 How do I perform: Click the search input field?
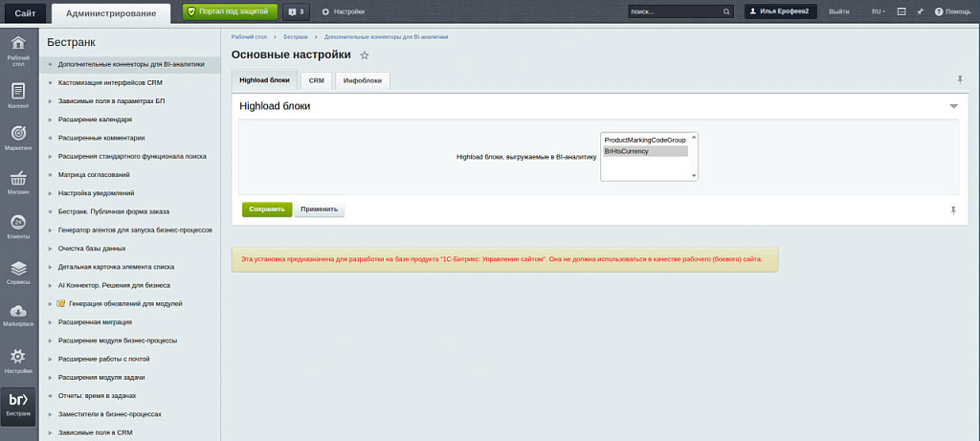(674, 11)
